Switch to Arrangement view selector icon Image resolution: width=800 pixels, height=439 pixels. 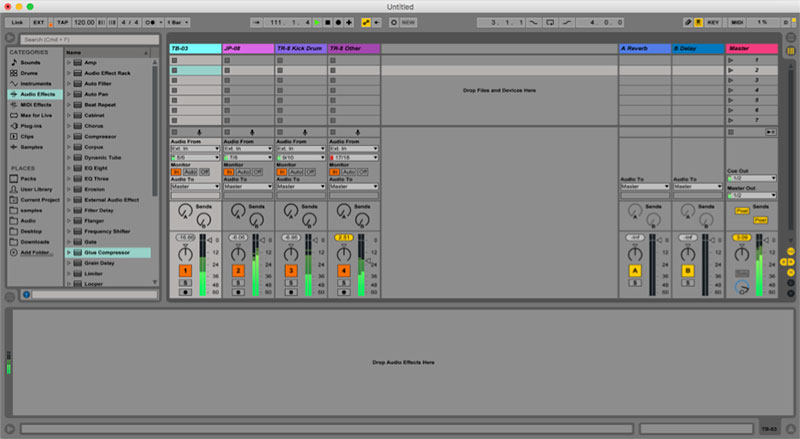(x=790, y=37)
